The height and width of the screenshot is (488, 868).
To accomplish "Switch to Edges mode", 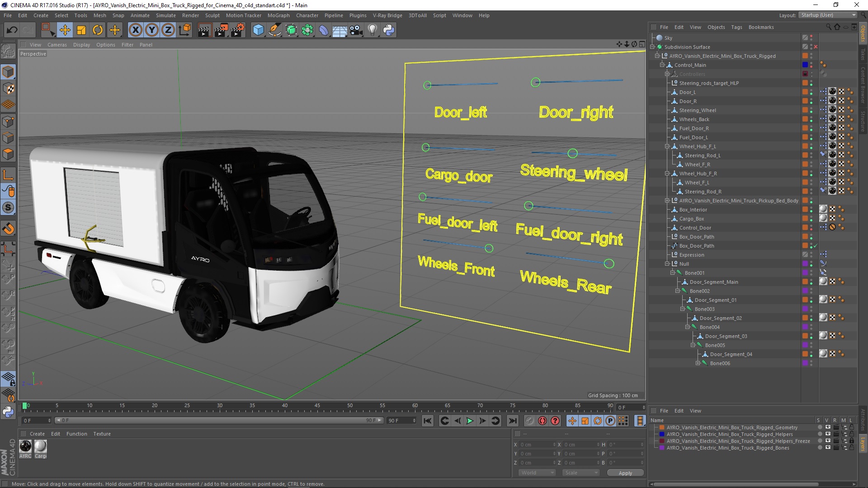I will (8, 138).
